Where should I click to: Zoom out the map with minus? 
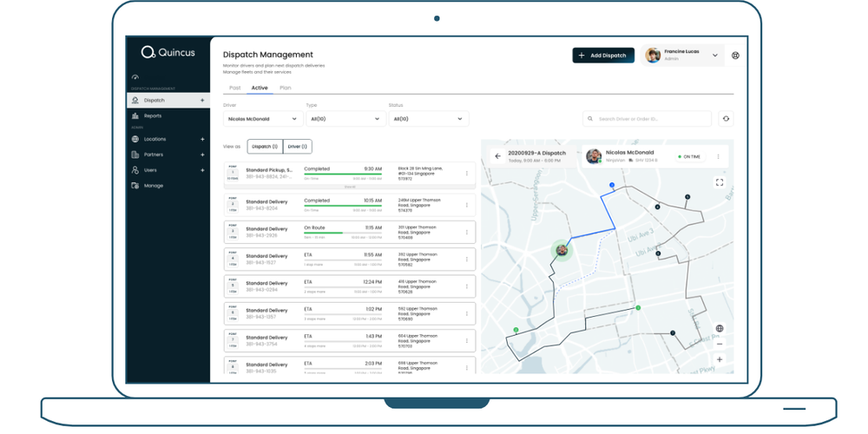click(719, 344)
